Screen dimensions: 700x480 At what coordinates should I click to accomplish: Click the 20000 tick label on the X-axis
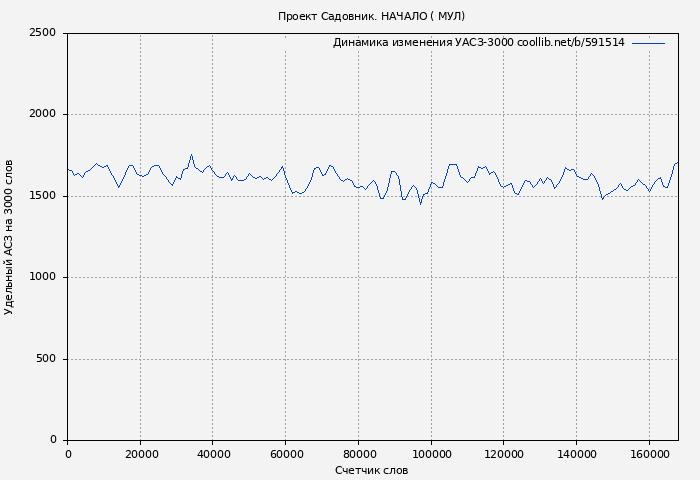(x=140, y=454)
